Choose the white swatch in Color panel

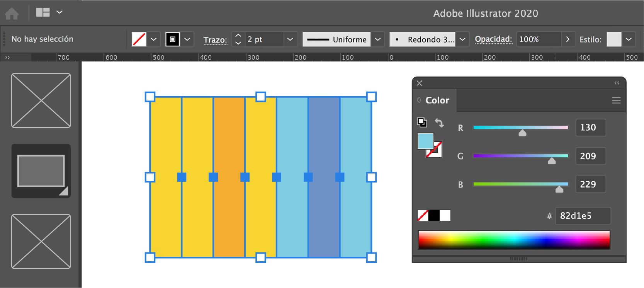pos(445,216)
